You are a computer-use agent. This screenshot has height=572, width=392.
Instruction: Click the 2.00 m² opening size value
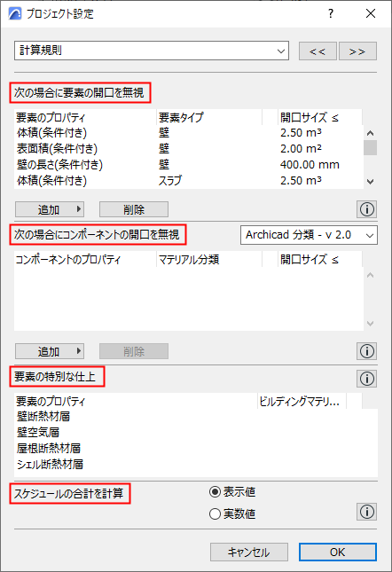tap(301, 149)
